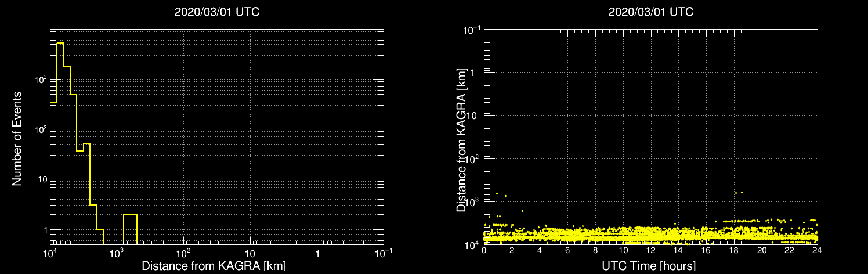
Task: Click the isolated histogram bar right of 10^3 km
Action: click(x=130, y=229)
